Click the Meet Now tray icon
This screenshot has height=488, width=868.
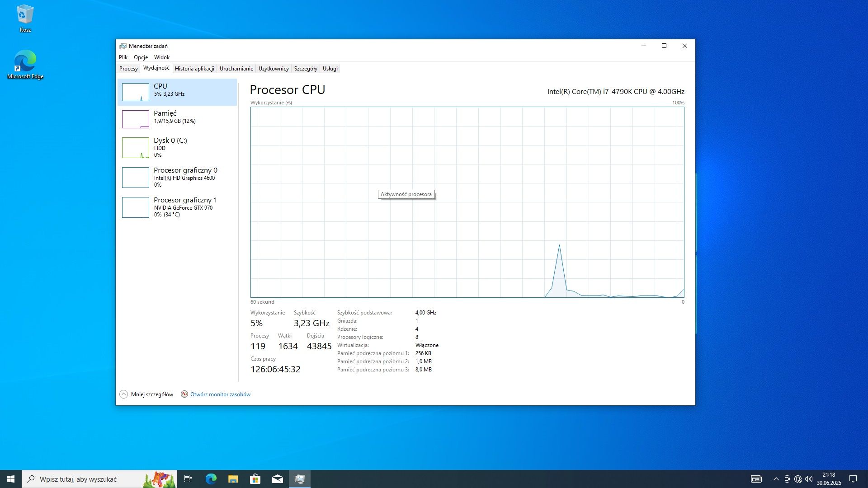787,479
